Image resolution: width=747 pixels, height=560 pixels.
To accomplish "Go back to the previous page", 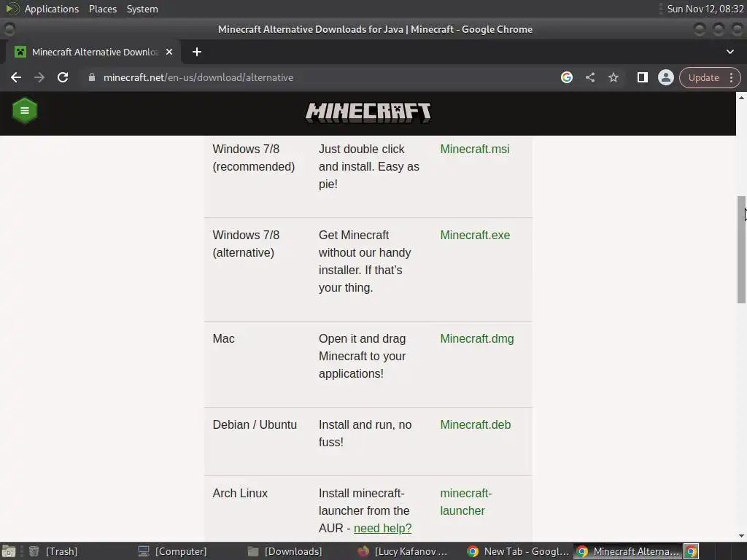I will (x=16, y=77).
